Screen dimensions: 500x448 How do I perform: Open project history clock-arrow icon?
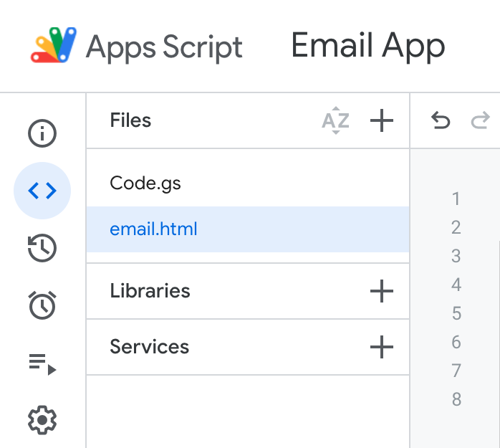click(x=42, y=248)
